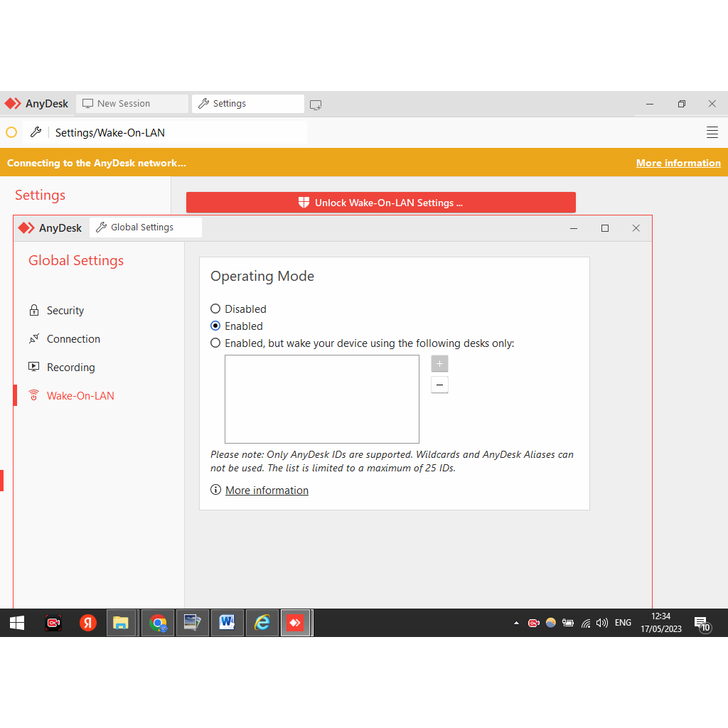The image size is (728, 728).
Task: Click the desk IDs list box
Action: tap(321, 399)
